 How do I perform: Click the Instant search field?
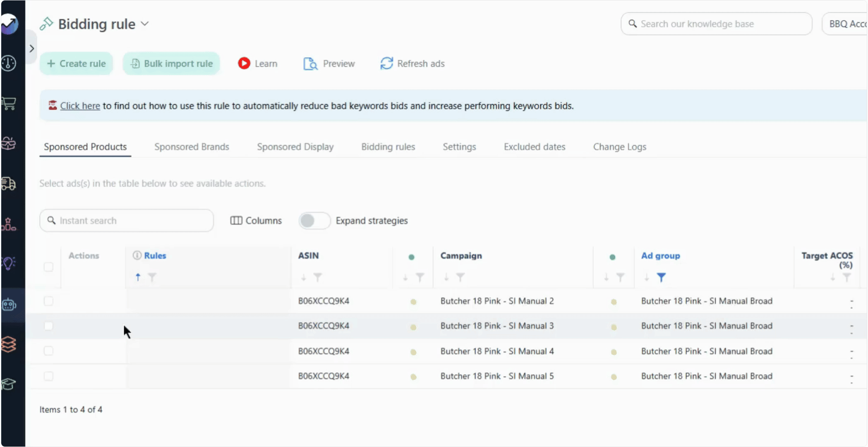(127, 221)
